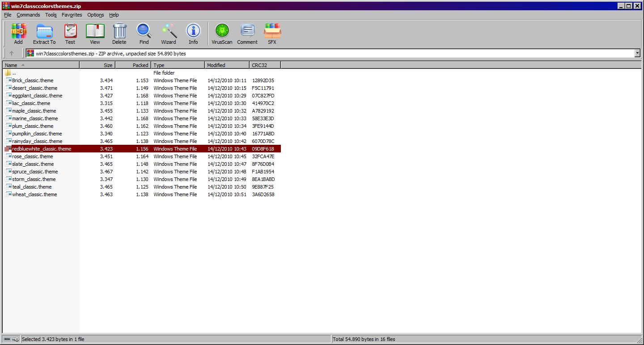
Task: Click icon of desert_classic.theme file
Action: 8,88
